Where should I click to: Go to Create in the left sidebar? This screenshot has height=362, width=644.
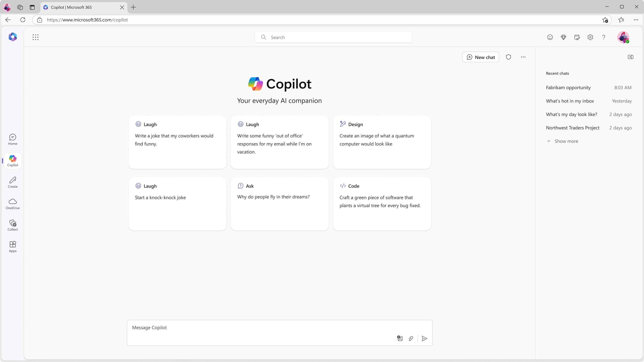[13, 182]
